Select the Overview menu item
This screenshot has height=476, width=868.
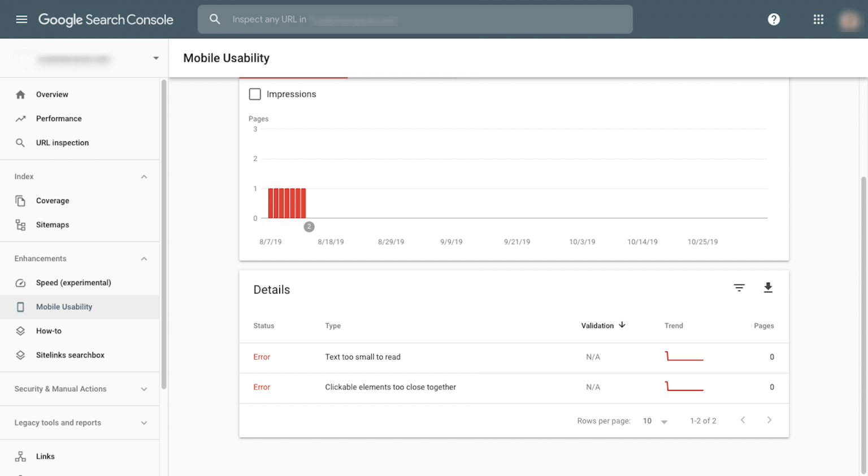tap(52, 94)
